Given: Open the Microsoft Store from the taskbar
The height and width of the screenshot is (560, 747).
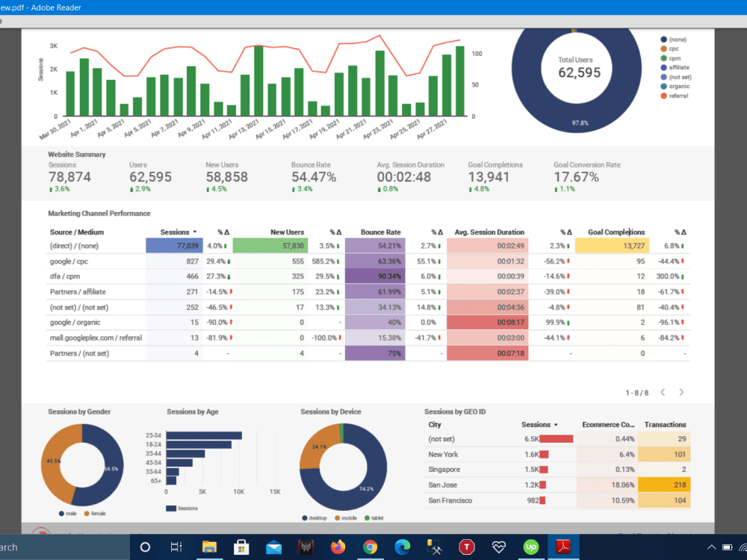Looking at the screenshot, I should click(241, 547).
